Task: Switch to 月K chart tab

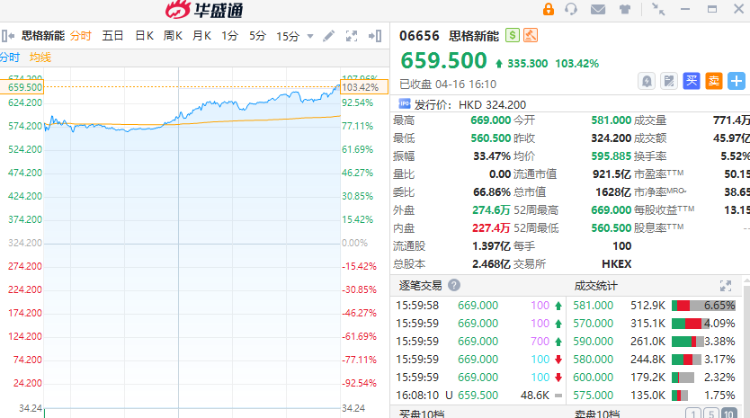Action: point(201,36)
